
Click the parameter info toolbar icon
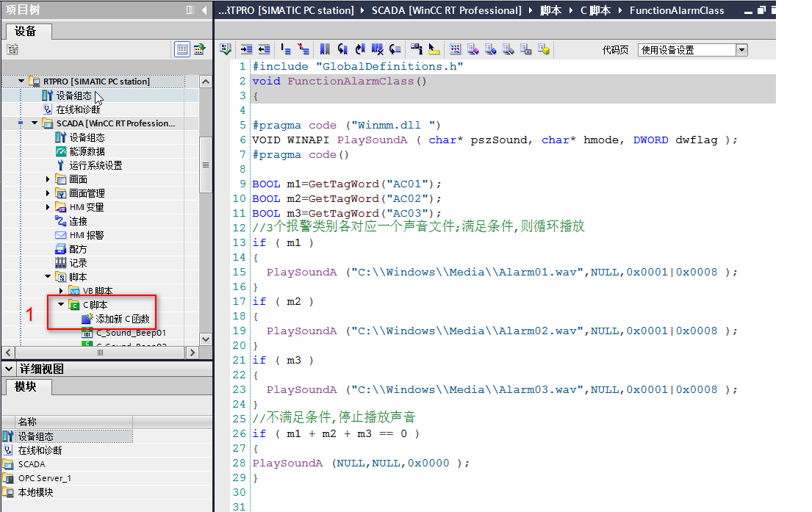tap(417, 49)
